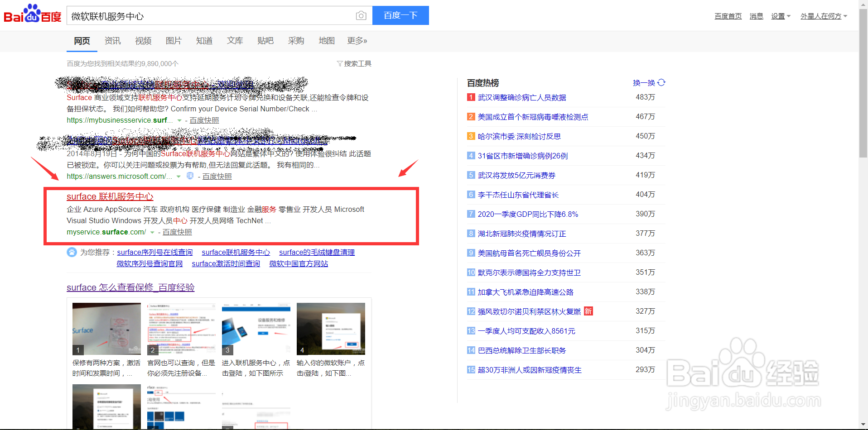Switch to the 图片 tab
Screen dimensions: 868x430
pyautogui.click(x=174, y=41)
